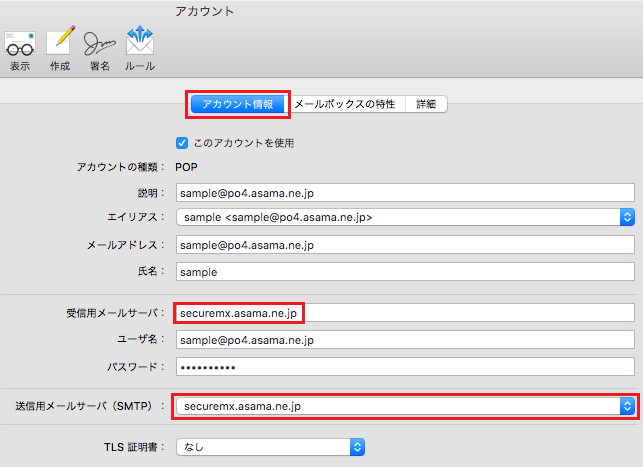643x467 pixels.
Task: Click the POP account type value
Action: point(186,167)
